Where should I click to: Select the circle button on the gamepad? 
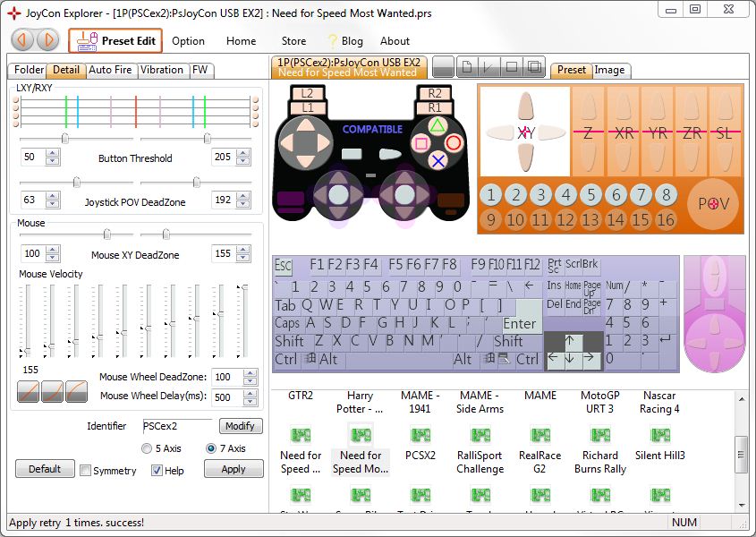click(x=454, y=143)
